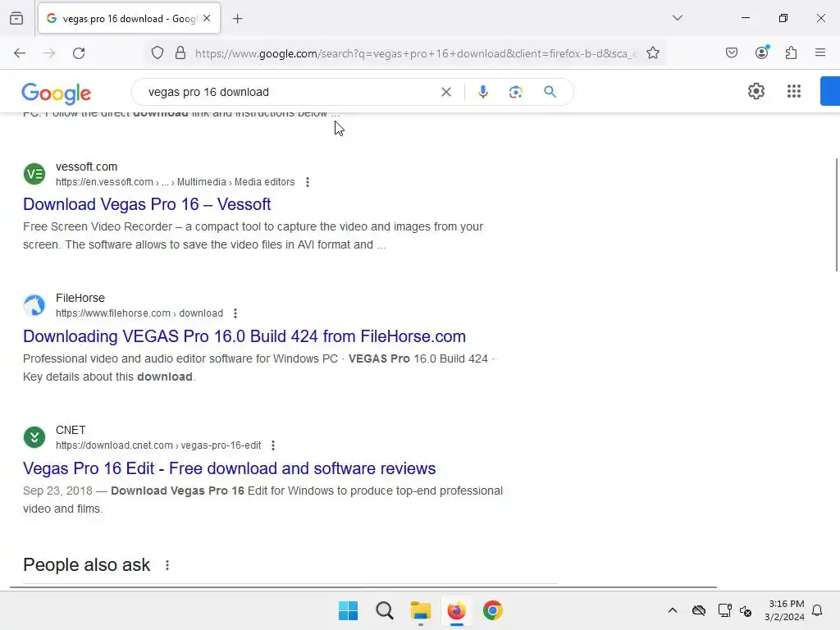Launch Google Chrome from taskbar

click(493, 610)
